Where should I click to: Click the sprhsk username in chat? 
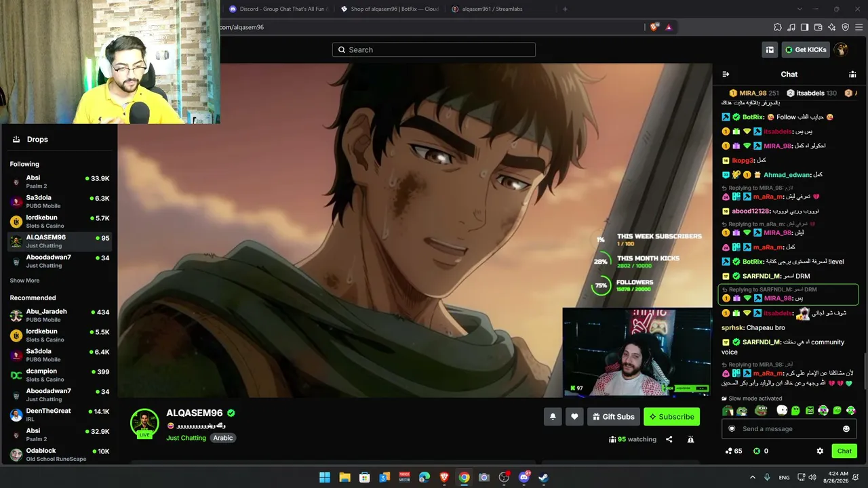pyautogui.click(x=732, y=327)
